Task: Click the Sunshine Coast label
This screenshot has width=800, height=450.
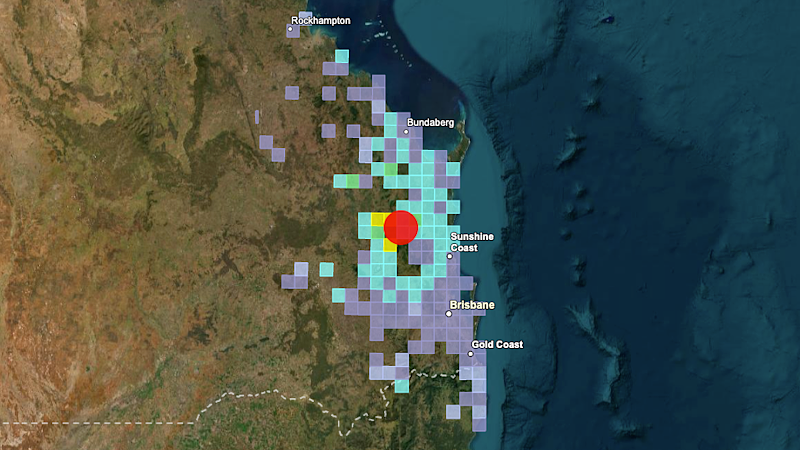Action: coord(472,242)
